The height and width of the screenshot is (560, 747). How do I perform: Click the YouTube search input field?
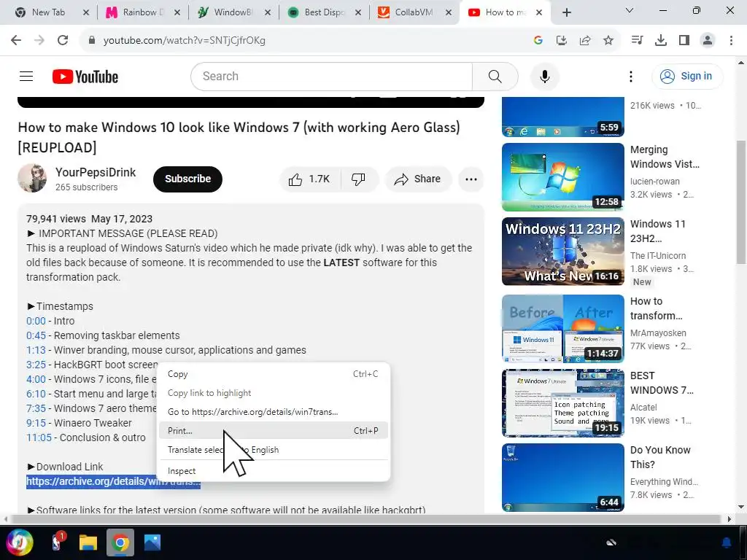[x=332, y=76]
